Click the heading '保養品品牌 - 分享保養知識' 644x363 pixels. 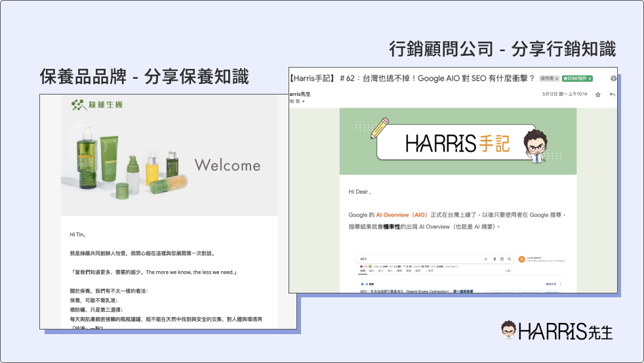[144, 77]
